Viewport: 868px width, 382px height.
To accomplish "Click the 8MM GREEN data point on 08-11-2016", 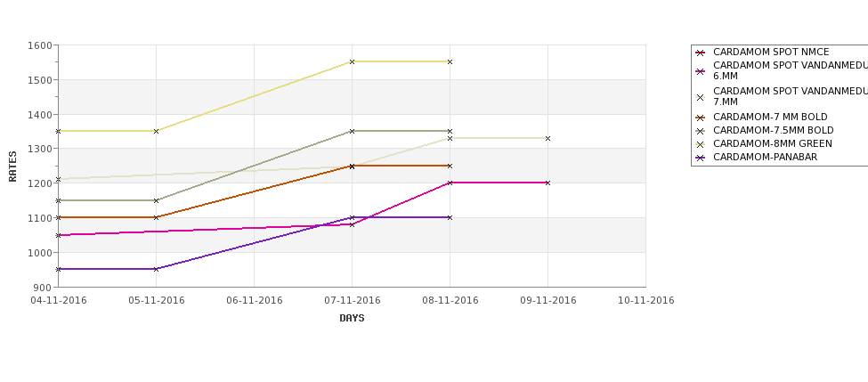I will (450, 62).
